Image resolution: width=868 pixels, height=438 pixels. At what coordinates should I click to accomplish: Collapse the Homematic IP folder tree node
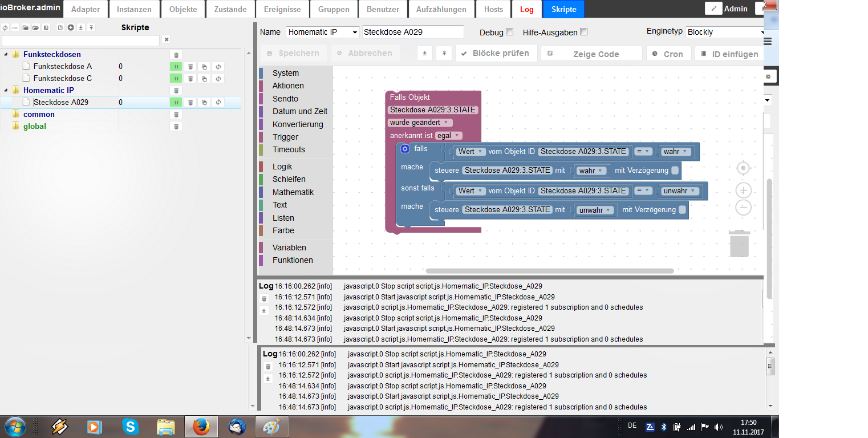[6, 91]
